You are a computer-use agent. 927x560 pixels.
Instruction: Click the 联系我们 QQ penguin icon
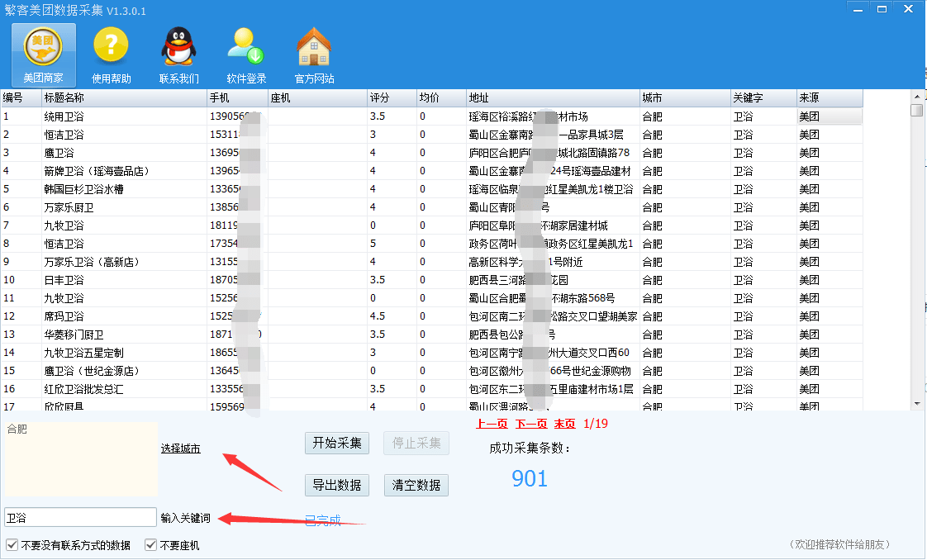[x=178, y=55]
